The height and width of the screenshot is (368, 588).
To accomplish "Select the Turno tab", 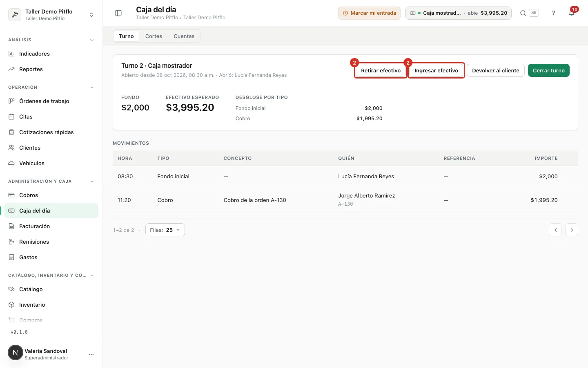I will click(126, 36).
